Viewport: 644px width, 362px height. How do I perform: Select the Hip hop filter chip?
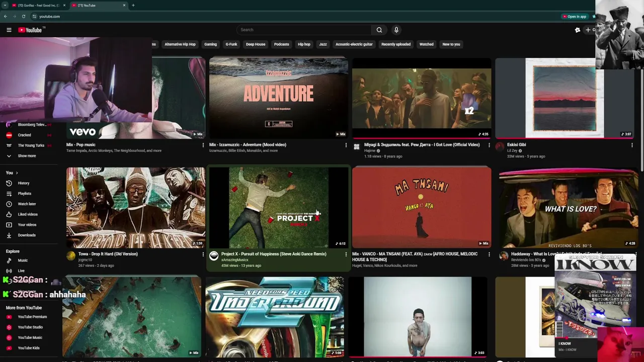(x=304, y=44)
